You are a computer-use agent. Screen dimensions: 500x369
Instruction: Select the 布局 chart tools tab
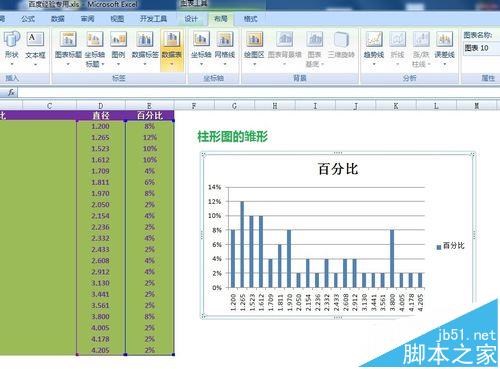coord(221,19)
